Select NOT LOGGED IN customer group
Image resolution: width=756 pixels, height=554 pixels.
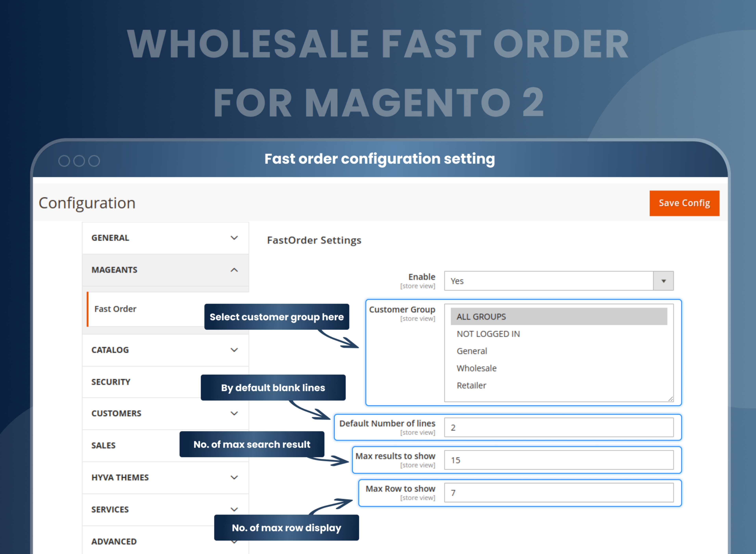coord(488,334)
